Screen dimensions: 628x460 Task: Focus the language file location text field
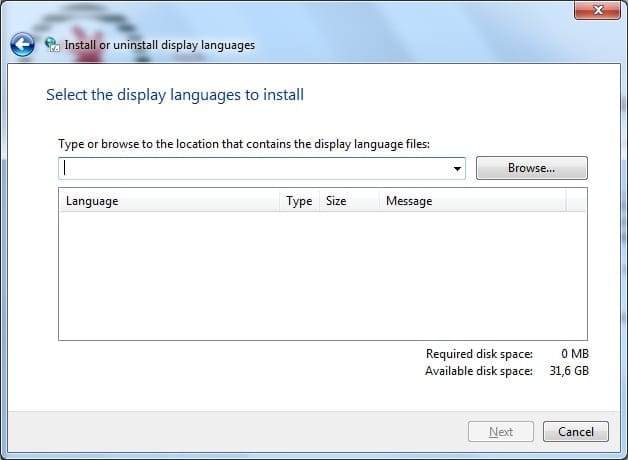[x=255, y=168]
